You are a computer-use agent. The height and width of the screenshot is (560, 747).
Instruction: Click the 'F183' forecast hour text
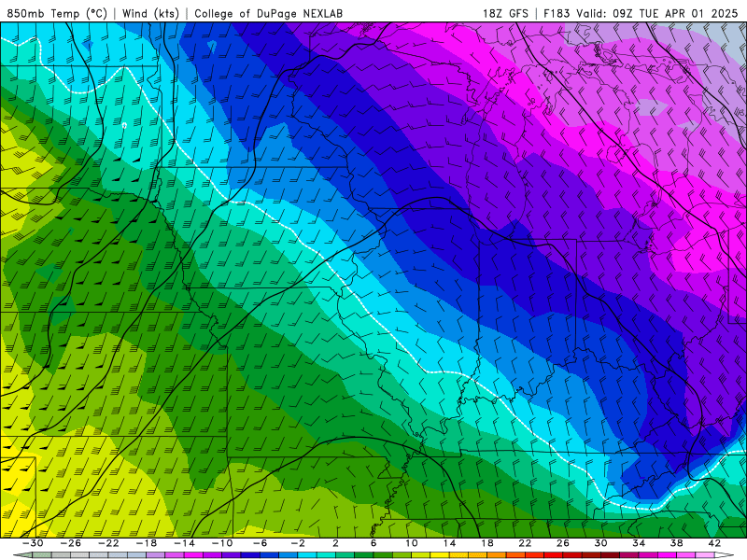click(557, 13)
